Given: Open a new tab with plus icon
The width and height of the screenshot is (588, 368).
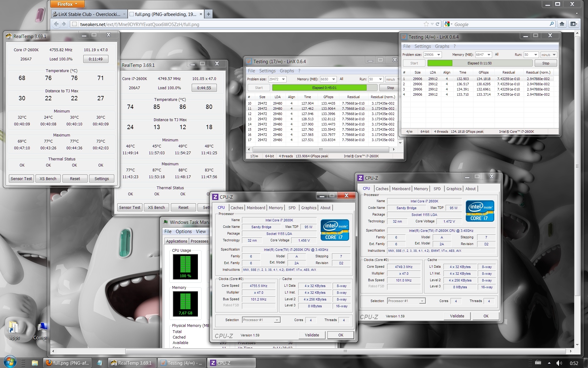Looking at the screenshot, I should (x=208, y=14).
